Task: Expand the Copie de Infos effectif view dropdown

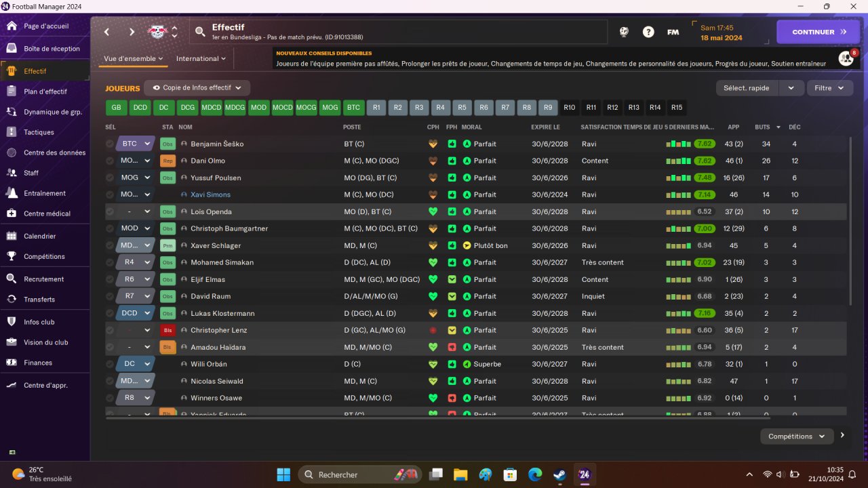Action: tap(197, 88)
